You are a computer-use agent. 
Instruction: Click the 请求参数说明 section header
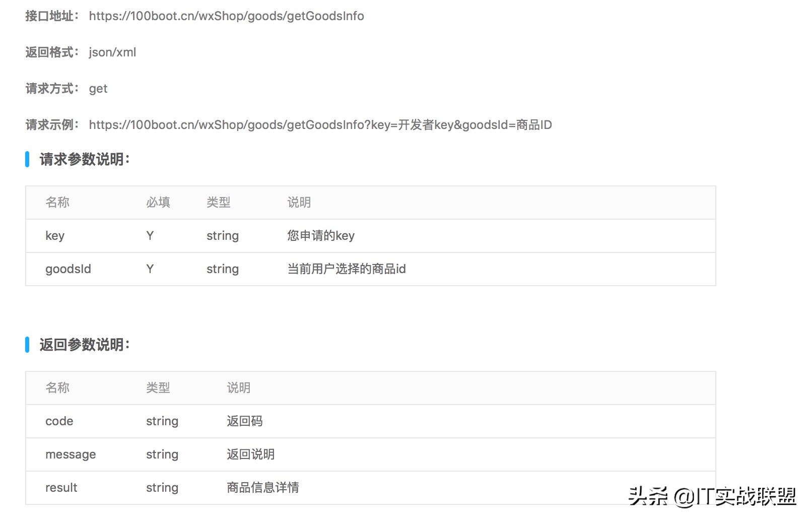click(x=84, y=159)
